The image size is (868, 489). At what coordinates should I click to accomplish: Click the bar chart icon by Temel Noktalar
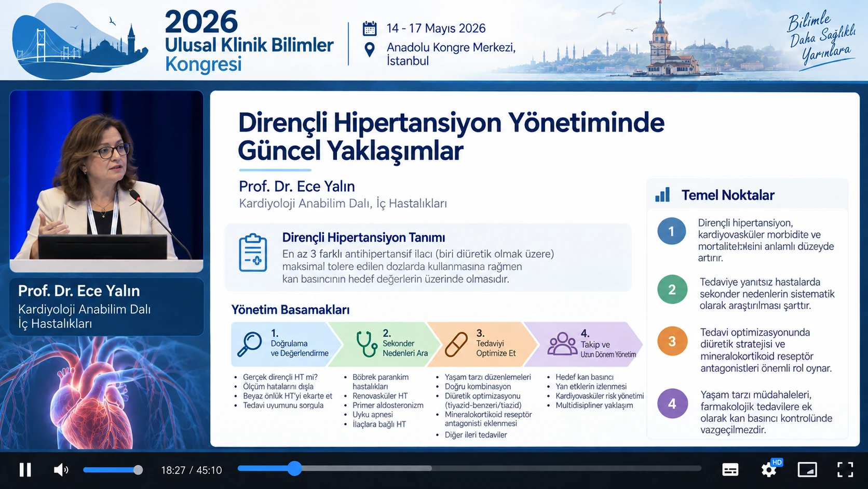(x=662, y=195)
